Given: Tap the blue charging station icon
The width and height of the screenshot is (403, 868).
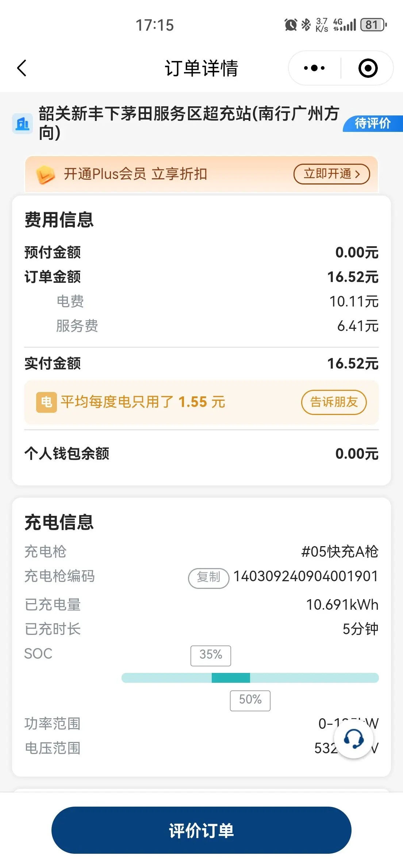Looking at the screenshot, I should pyautogui.click(x=22, y=124).
